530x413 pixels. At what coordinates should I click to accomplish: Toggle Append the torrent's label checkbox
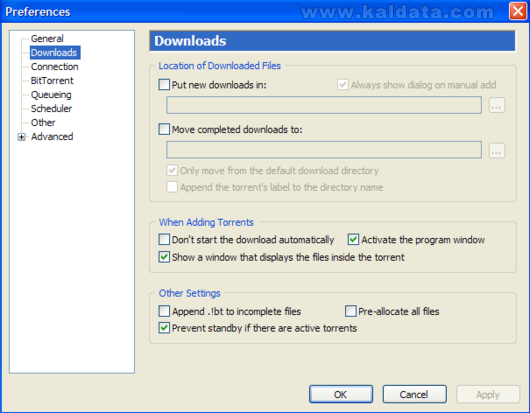pos(172,187)
